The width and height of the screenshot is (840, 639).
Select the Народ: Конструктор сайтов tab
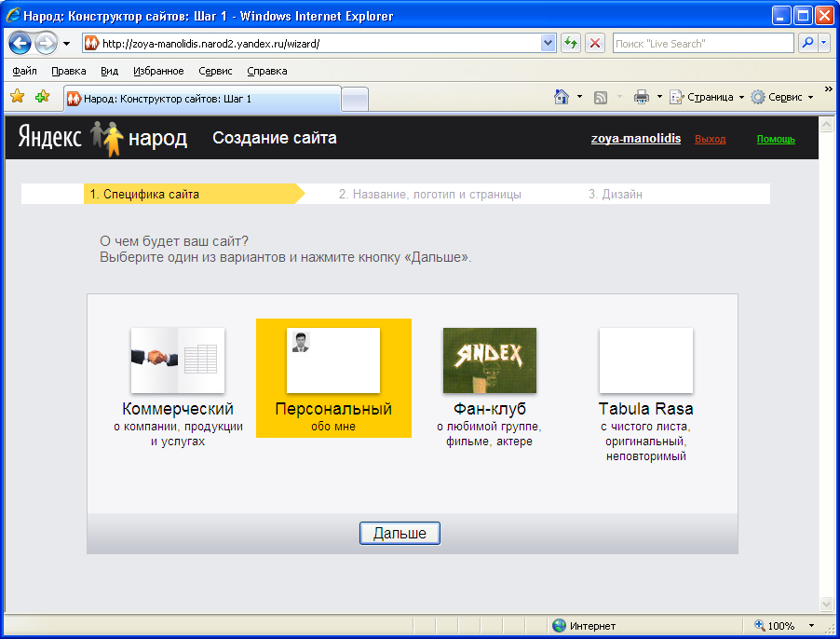click(x=202, y=99)
